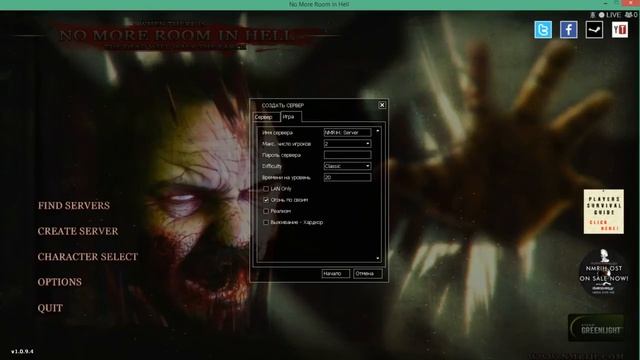Select the Игра tab
This screenshot has width=640, height=360.
pyautogui.click(x=291, y=117)
